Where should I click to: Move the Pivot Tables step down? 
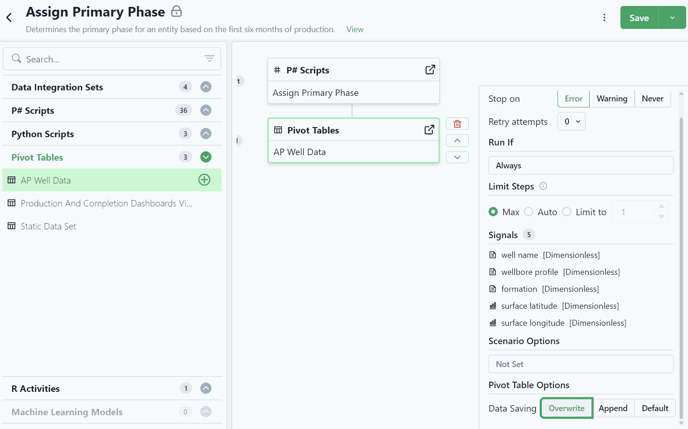(x=457, y=157)
